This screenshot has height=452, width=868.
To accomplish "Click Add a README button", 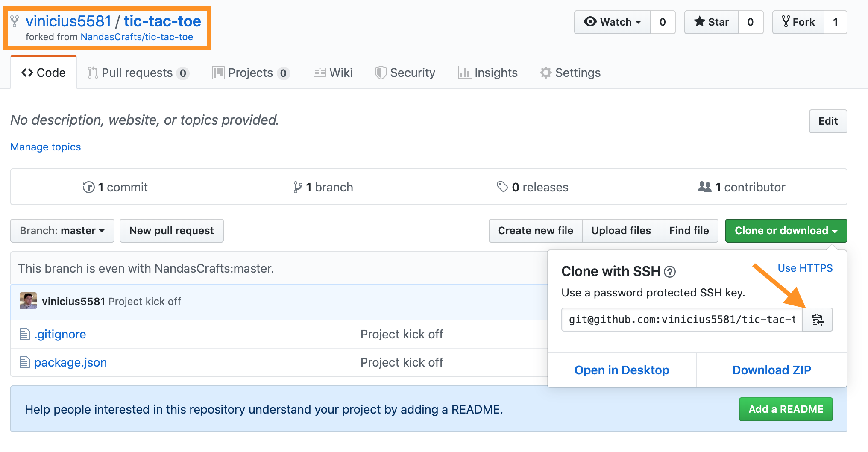I will point(786,409).
